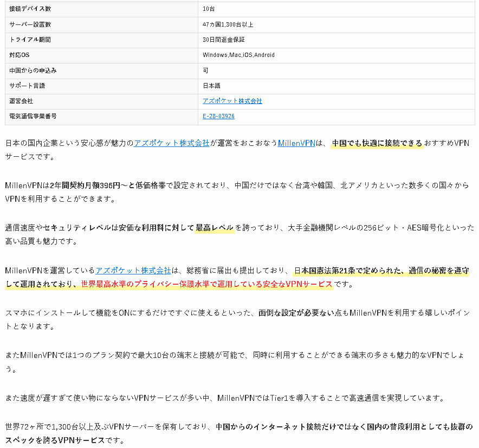The width and height of the screenshot is (479, 448).
Task: Open the アズポケット株式会社 link in the first paragraph
Action: pyautogui.click(x=172, y=143)
